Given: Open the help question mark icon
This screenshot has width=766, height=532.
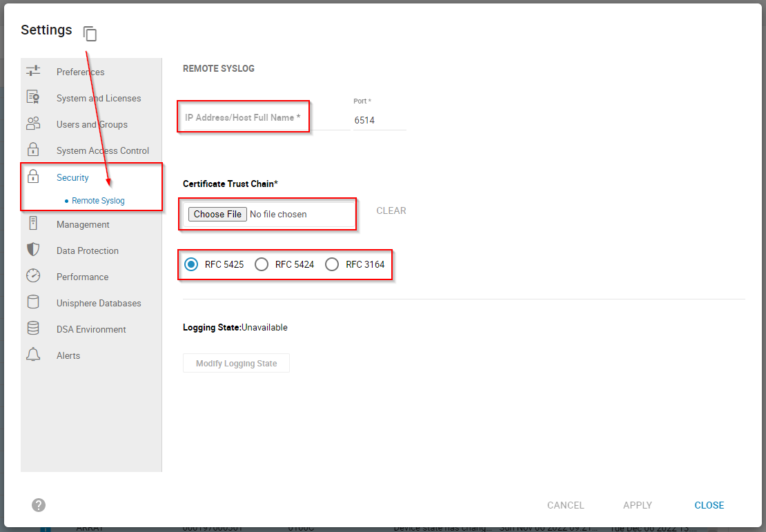Looking at the screenshot, I should (38, 505).
